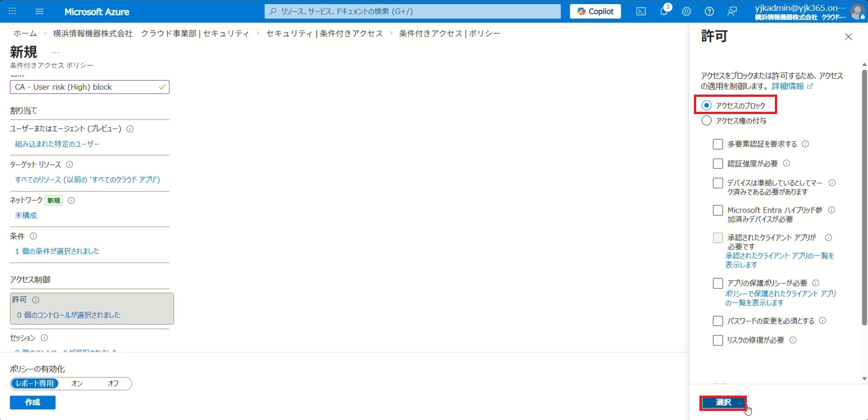Expand 組み込まれた特定のユーザー assignment
This screenshot has height=420, width=868.
(57, 144)
